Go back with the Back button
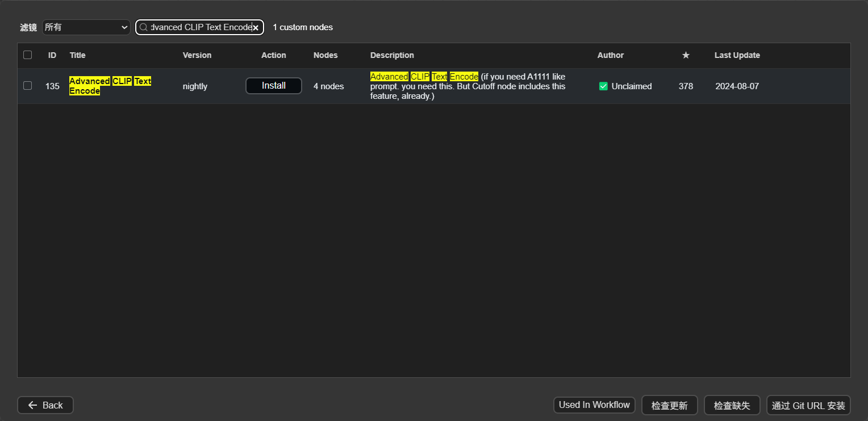This screenshot has height=421, width=868. [x=45, y=405]
